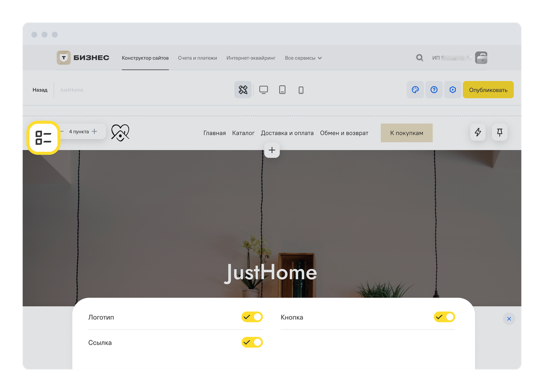
Task: Switch to mobile phone preview icon
Action: pyautogui.click(x=301, y=90)
